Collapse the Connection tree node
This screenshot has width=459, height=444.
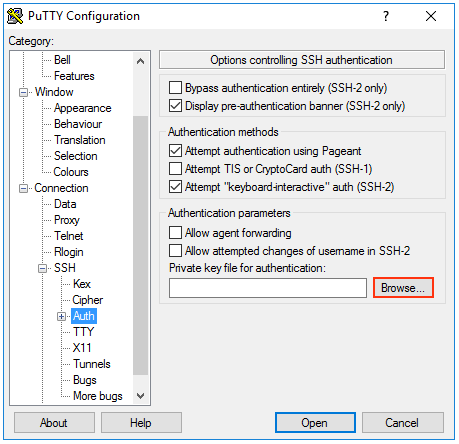coord(23,188)
